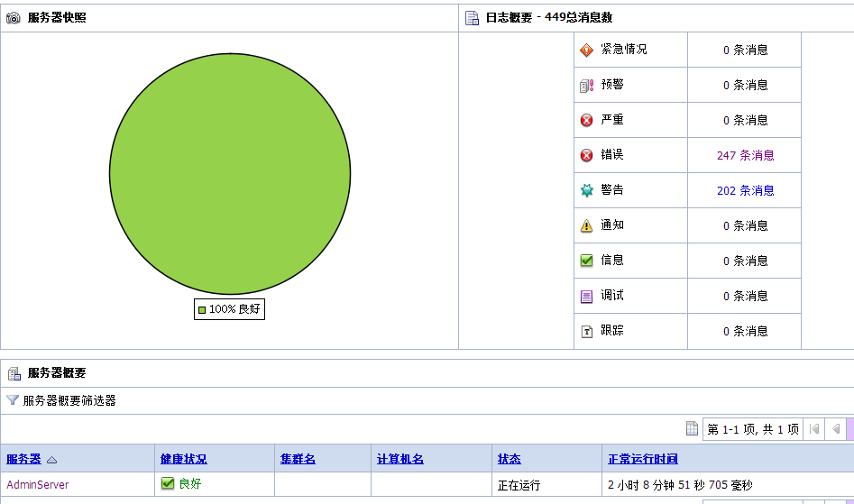The image size is (854, 504).
Task: Click the green checkmark 信息 icon
Action: [586, 261]
